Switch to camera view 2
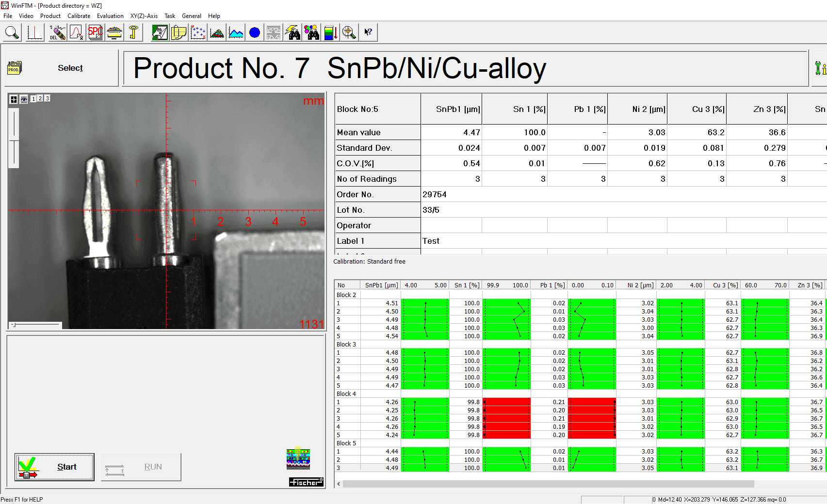This screenshot has height=504, width=827. tap(39, 98)
